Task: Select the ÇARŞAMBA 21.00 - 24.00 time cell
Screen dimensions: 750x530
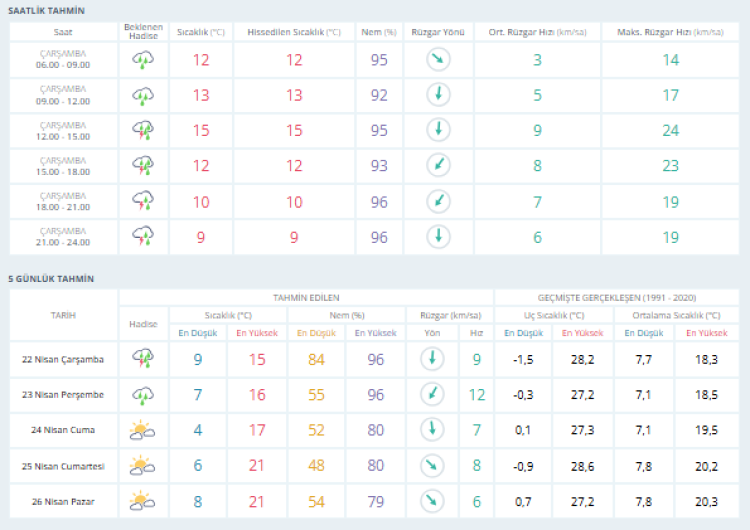Action: [64, 236]
